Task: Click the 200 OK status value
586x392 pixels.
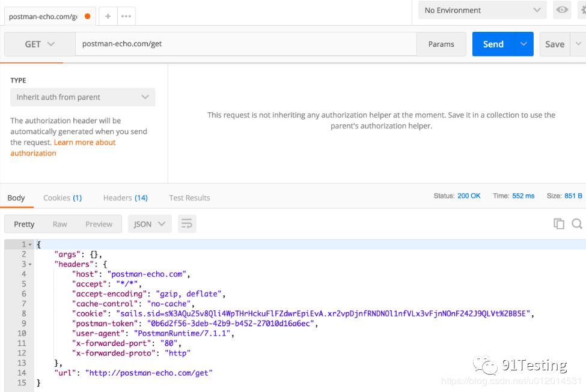Action: [x=469, y=196]
